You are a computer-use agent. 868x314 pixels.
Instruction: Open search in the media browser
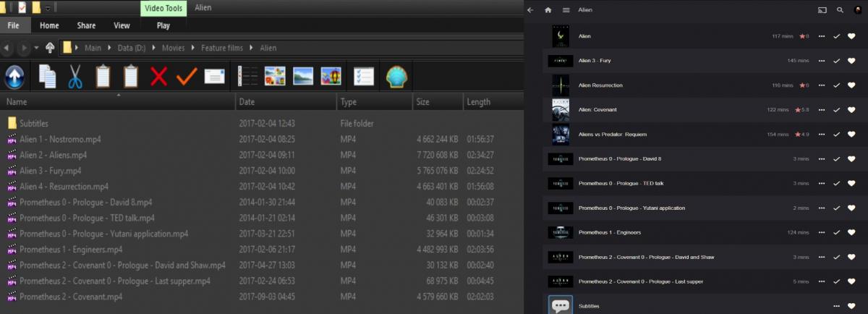[840, 10]
